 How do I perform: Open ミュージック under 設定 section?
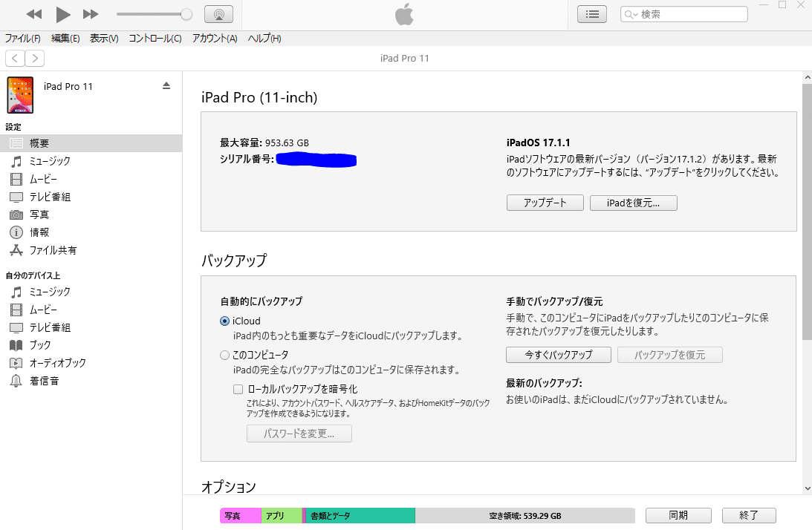click(x=49, y=161)
